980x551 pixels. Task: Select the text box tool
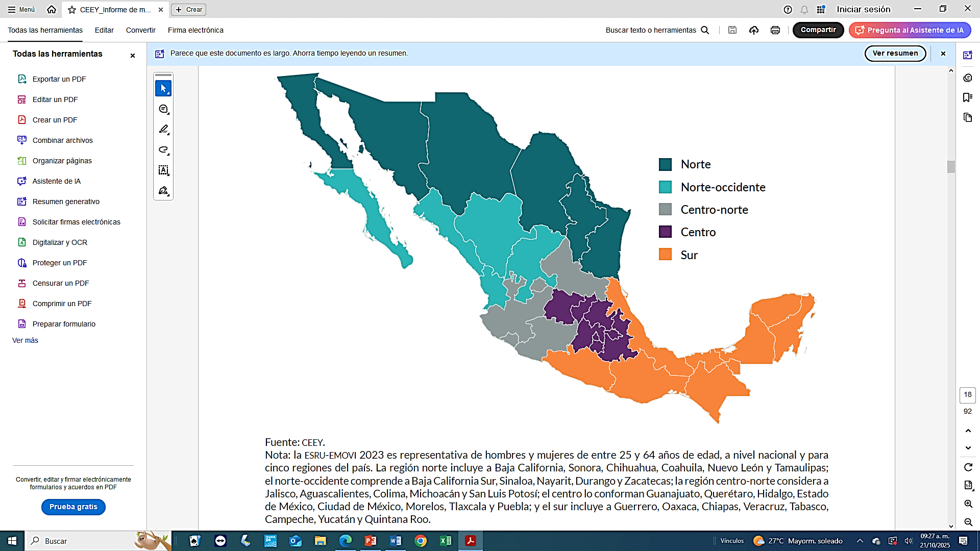[x=163, y=170]
